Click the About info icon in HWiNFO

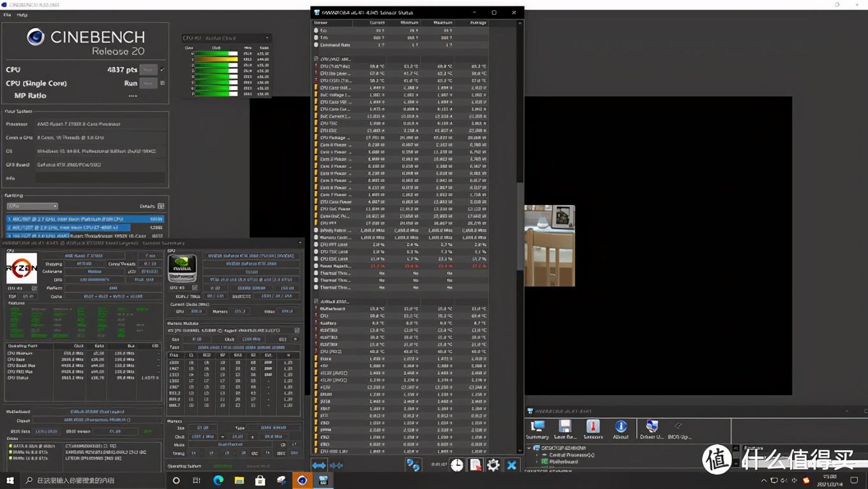620,428
